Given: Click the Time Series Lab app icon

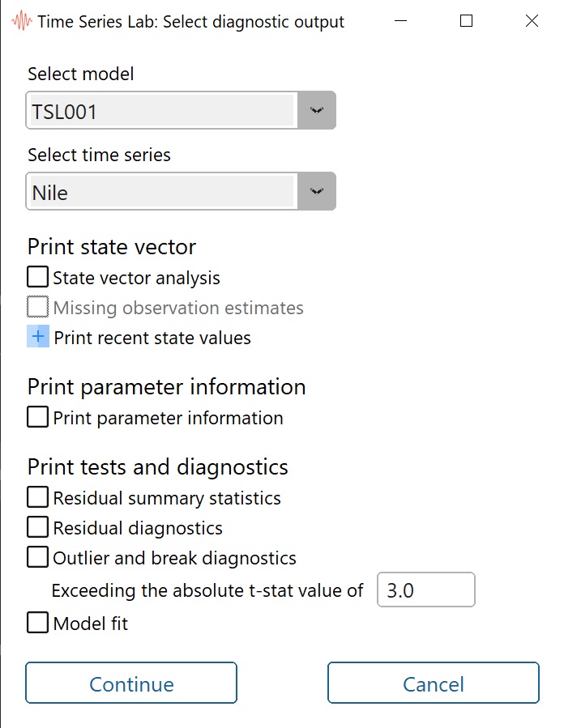Looking at the screenshot, I should tap(22, 22).
